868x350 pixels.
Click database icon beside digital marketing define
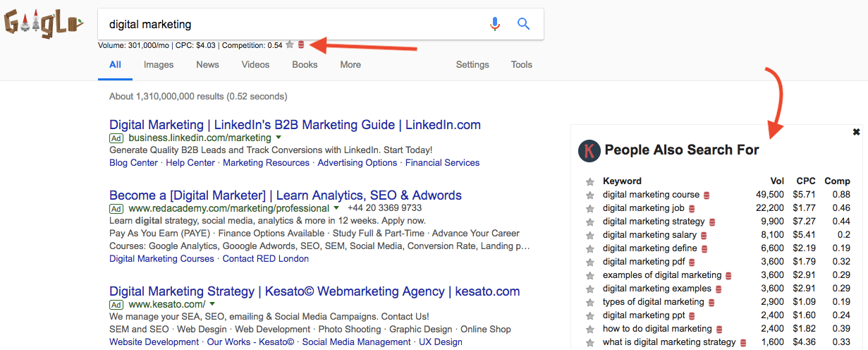point(704,248)
